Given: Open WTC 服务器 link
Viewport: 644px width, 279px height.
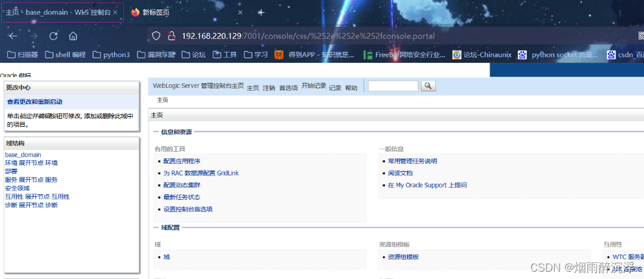Looking at the screenshot, I should pos(628,257).
